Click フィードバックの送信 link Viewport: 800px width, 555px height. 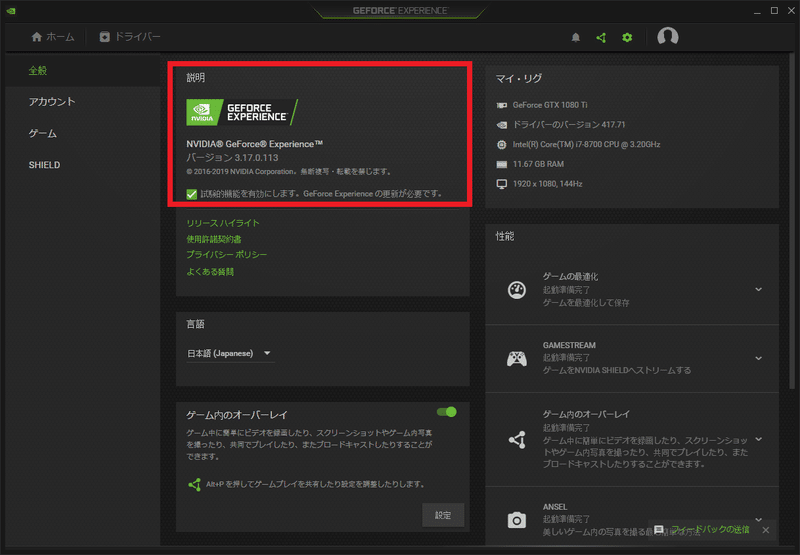(710, 529)
